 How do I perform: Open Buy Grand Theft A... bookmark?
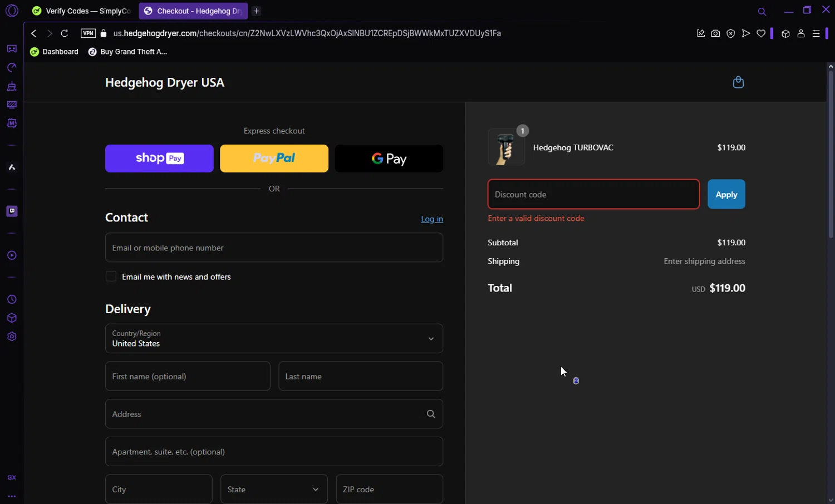click(x=128, y=52)
